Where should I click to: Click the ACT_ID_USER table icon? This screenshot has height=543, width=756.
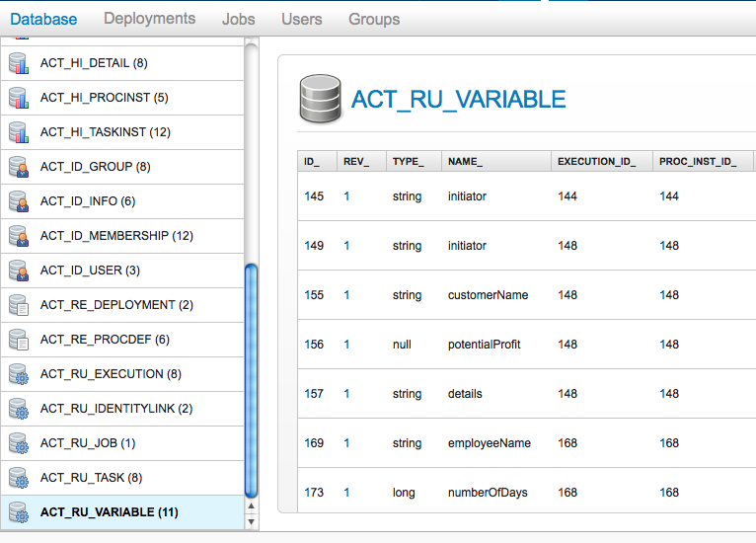tap(19, 271)
